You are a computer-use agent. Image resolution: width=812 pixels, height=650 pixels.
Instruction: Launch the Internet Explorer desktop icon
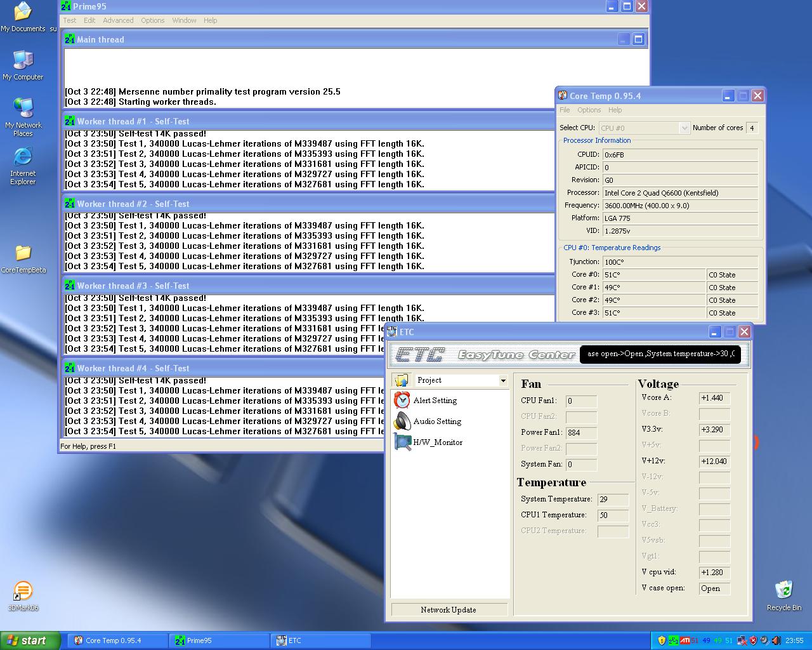(23, 165)
